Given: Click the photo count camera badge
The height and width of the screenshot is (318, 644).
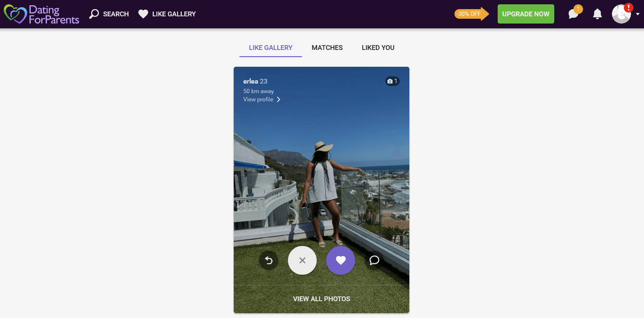Looking at the screenshot, I should point(392,82).
